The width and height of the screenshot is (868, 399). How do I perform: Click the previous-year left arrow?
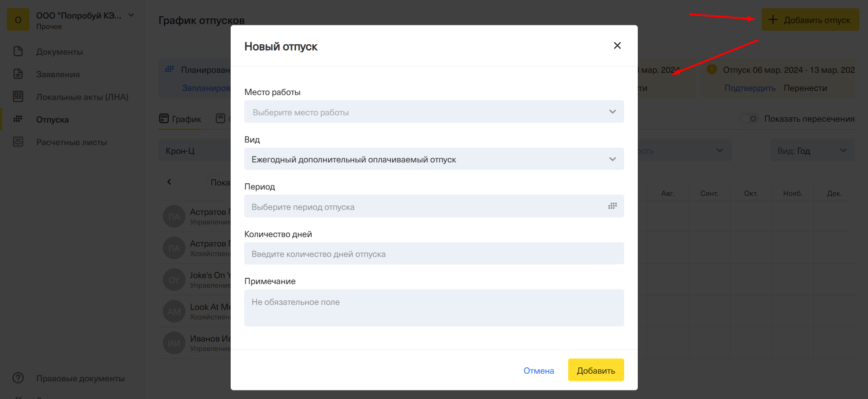[x=169, y=182]
